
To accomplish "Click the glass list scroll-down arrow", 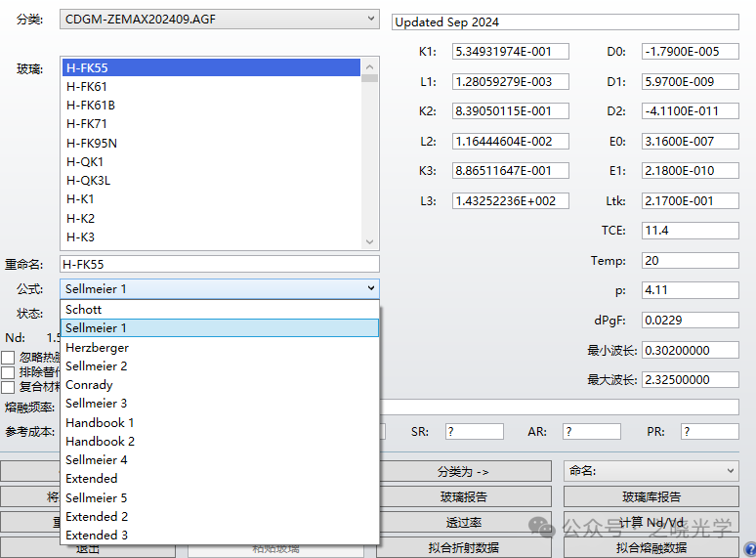I will coord(369,241).
